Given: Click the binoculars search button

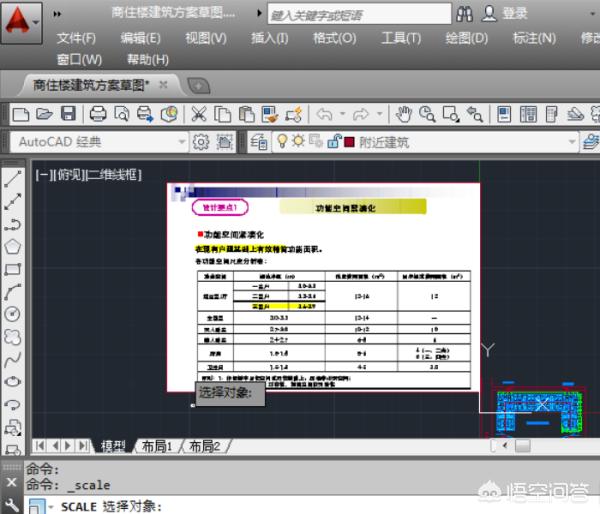Looking at the screenshot, I should [x=465, y=14].
